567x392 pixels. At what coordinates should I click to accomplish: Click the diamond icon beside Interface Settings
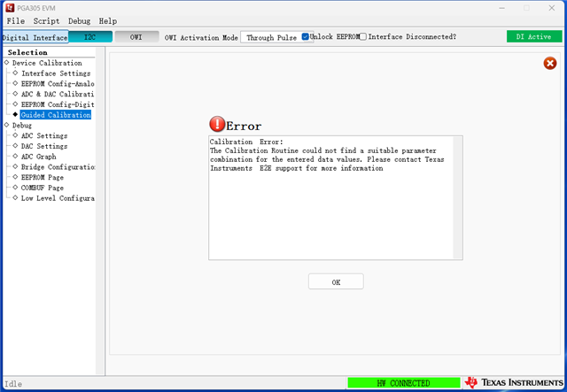pyautogui.click(x=15, y=73)
